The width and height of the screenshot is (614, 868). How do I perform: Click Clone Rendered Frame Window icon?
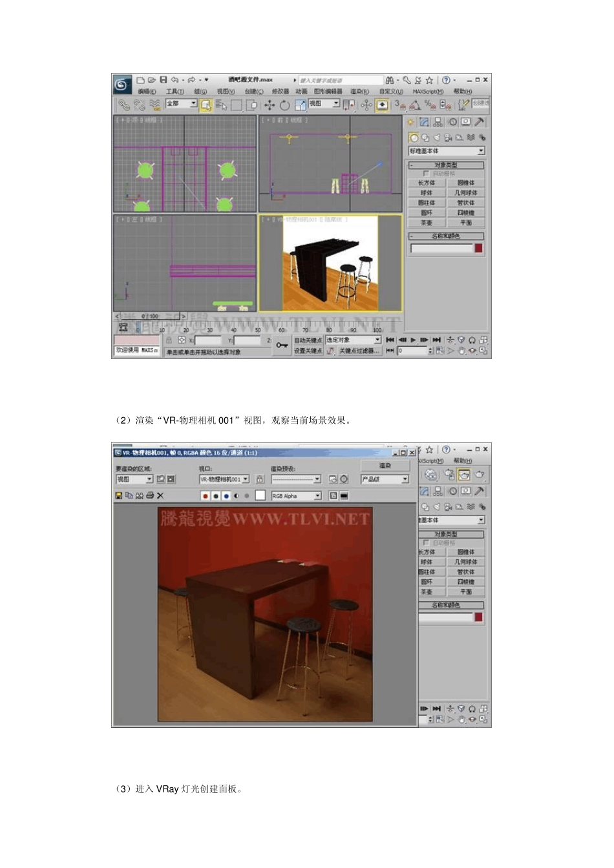pos(139,495)
